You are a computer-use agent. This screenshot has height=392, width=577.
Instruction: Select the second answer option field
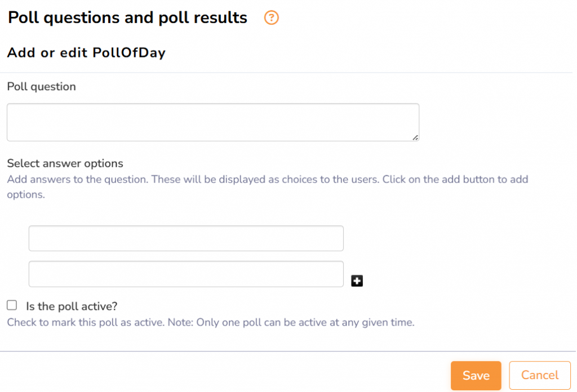pos(186,274)
